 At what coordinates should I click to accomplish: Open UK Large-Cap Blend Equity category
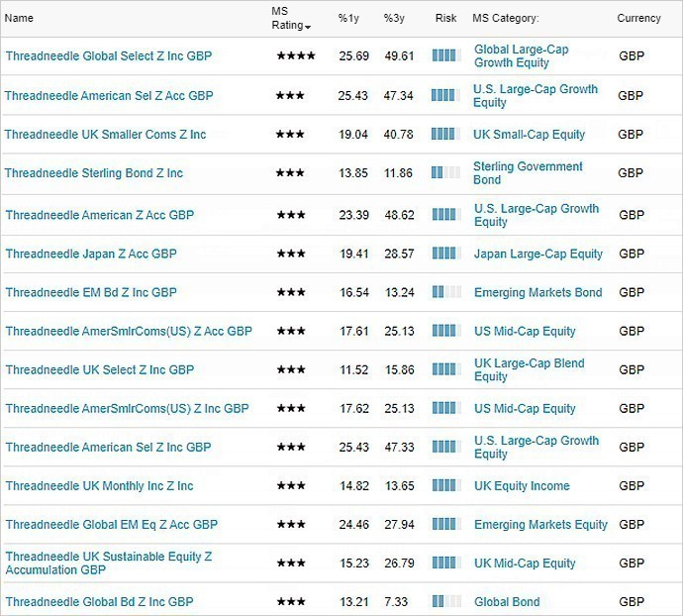click(529, 369)
